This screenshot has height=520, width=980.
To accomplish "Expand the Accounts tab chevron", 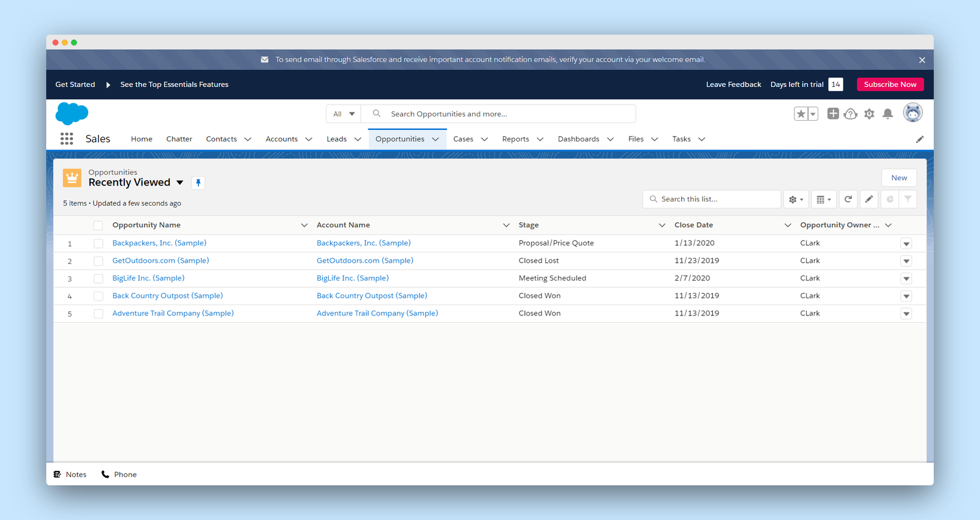I will [x=309, y=139].
